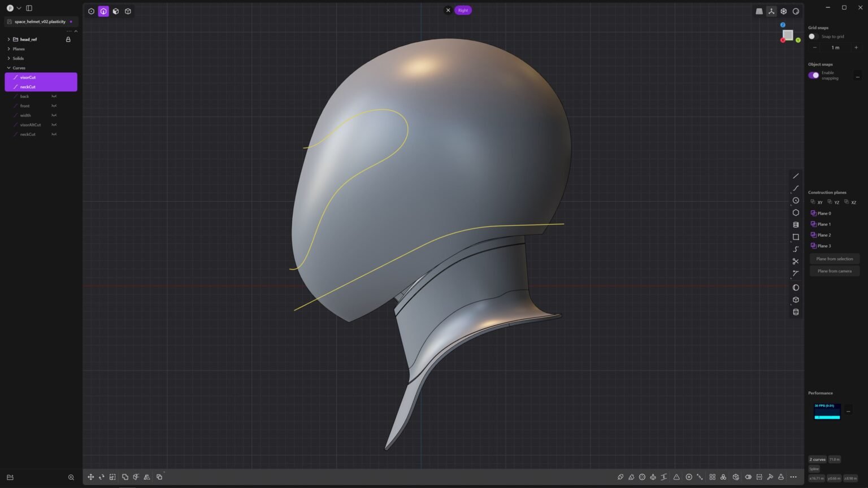Switch to wireframe render mode icon
Viewport: 868px width, 488px height.
pos(784,11)
